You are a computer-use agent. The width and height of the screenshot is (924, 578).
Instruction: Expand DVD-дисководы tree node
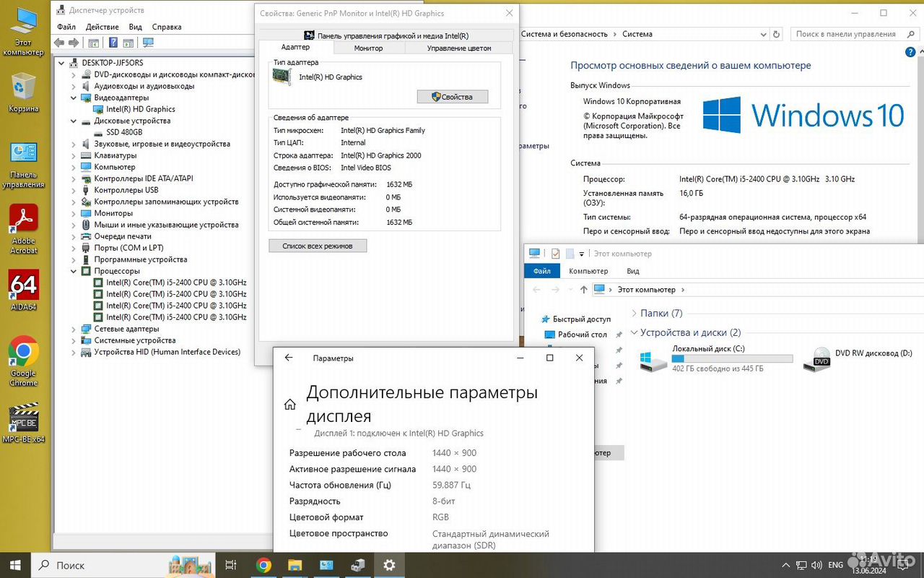tap(74, 74)
